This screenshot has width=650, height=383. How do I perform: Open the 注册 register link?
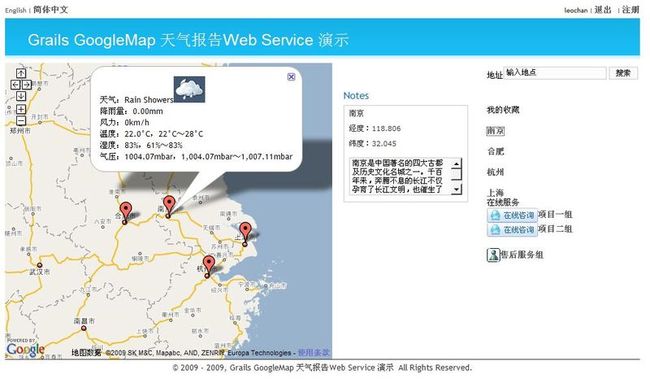tap(631, 10)
